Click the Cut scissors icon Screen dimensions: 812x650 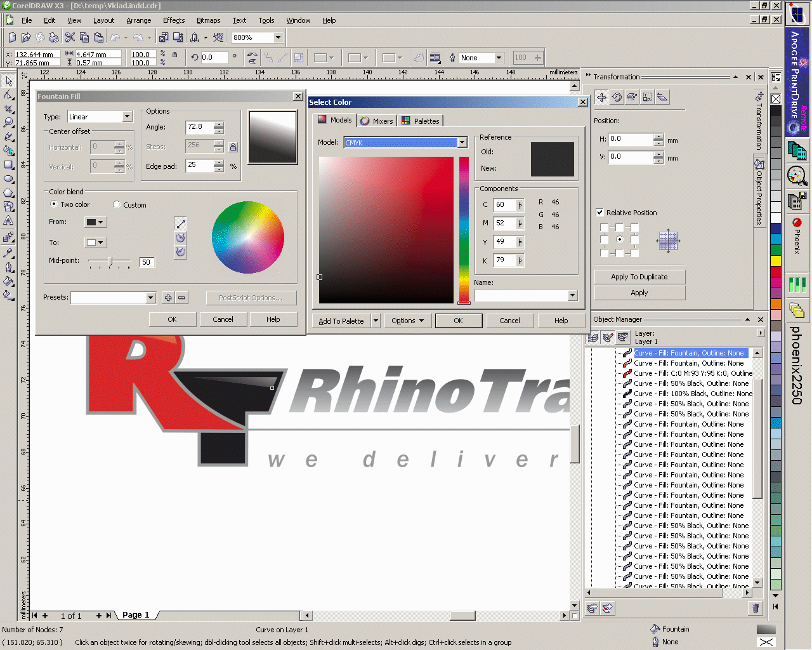(70, 38)
